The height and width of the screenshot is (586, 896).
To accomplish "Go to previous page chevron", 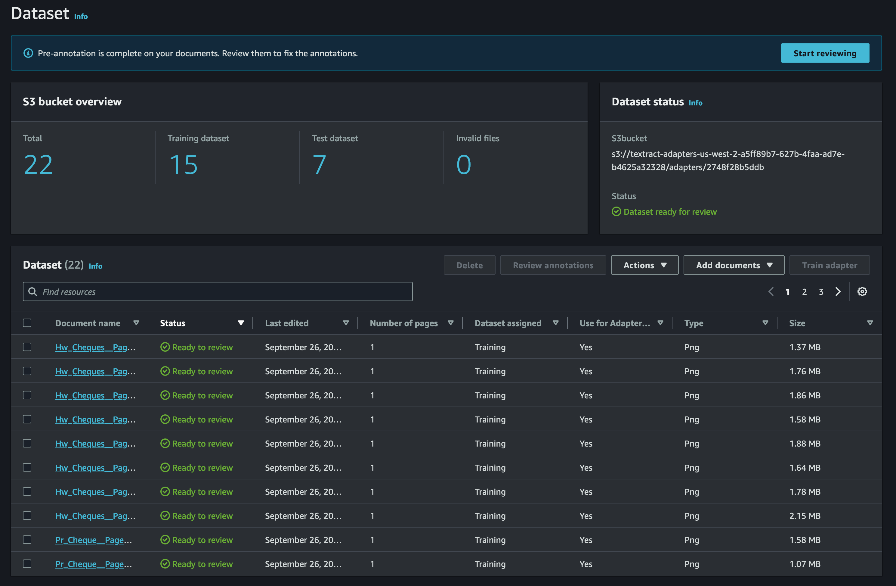I will (771, 292).
